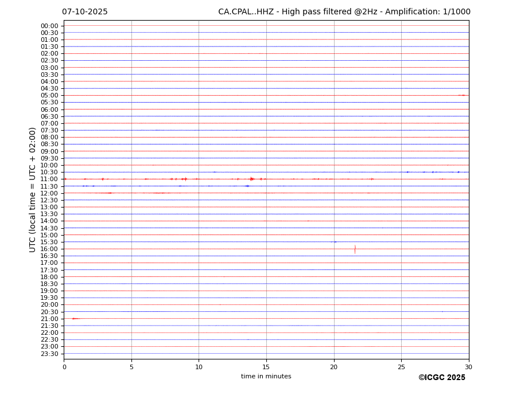Click the CA.CPAL..HHZ chart title
This screenshot has height=399, width=532.
[344, 12]
